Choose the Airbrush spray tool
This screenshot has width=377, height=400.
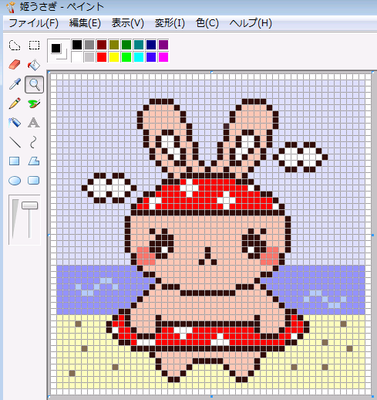(14, 123)
